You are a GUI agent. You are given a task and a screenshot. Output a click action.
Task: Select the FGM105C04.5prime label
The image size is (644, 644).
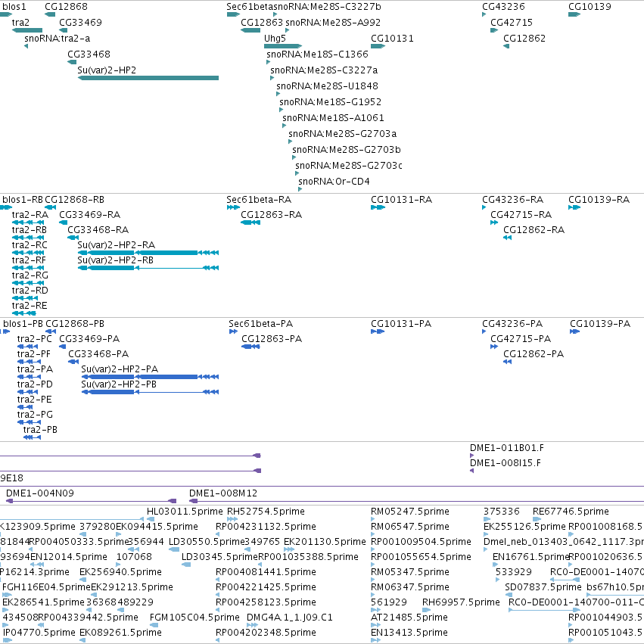[x=194, y=618]
